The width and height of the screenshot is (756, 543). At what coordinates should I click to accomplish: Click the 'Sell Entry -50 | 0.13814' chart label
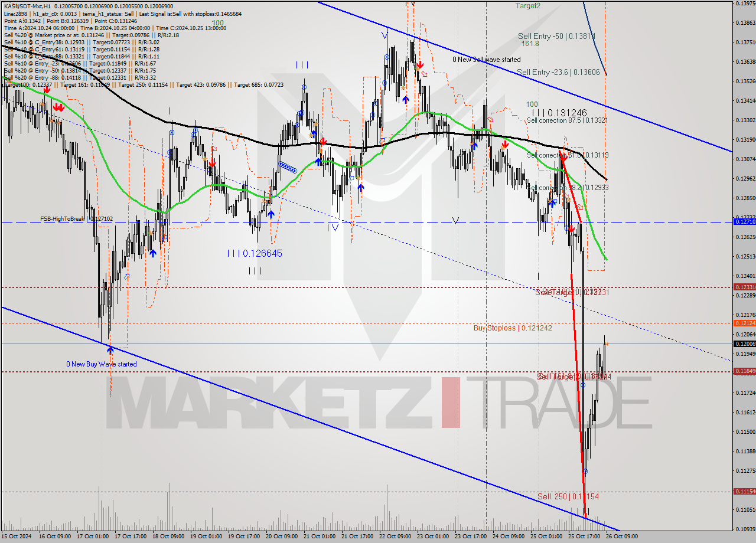[556, 36]
